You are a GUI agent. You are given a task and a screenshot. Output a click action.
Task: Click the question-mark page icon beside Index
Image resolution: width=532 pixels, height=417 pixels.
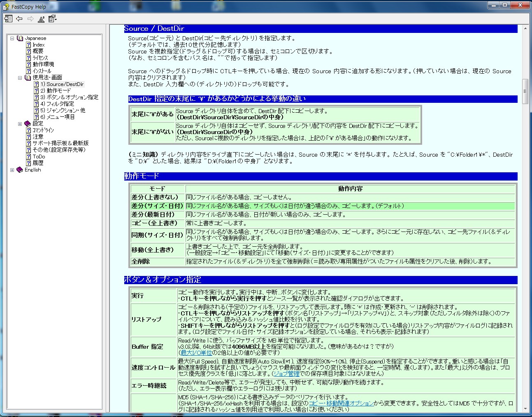coord(28,45)
